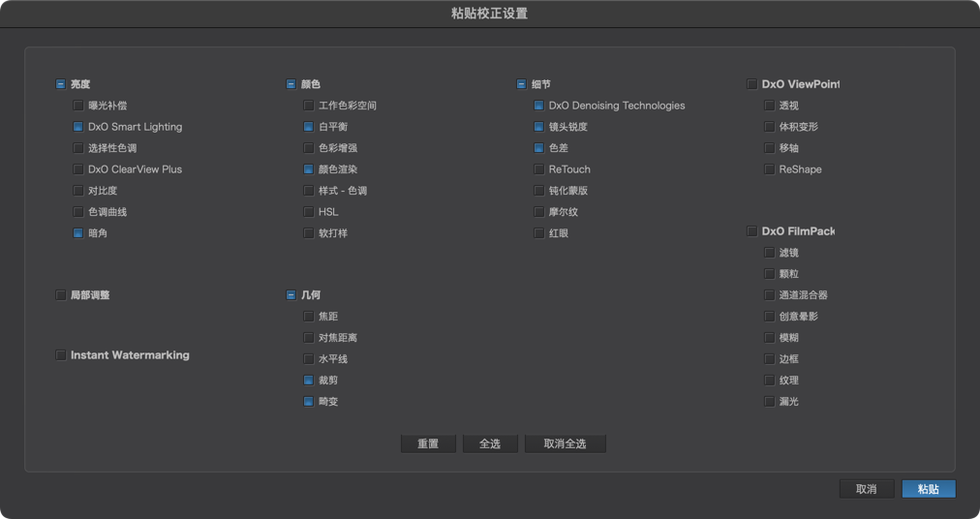
Task: Check the 水平线 option
Action: pos(309,359)
